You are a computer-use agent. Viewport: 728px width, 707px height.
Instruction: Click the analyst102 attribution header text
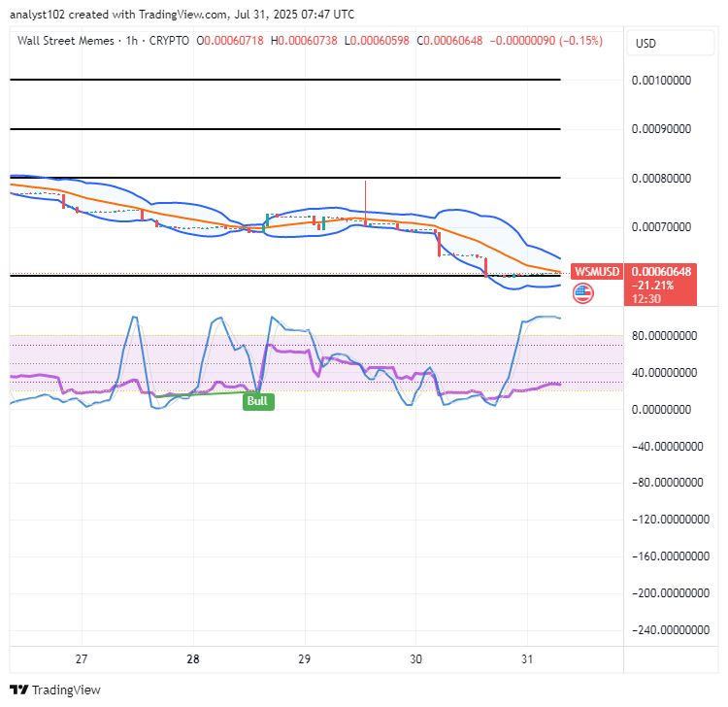[182, 15]
